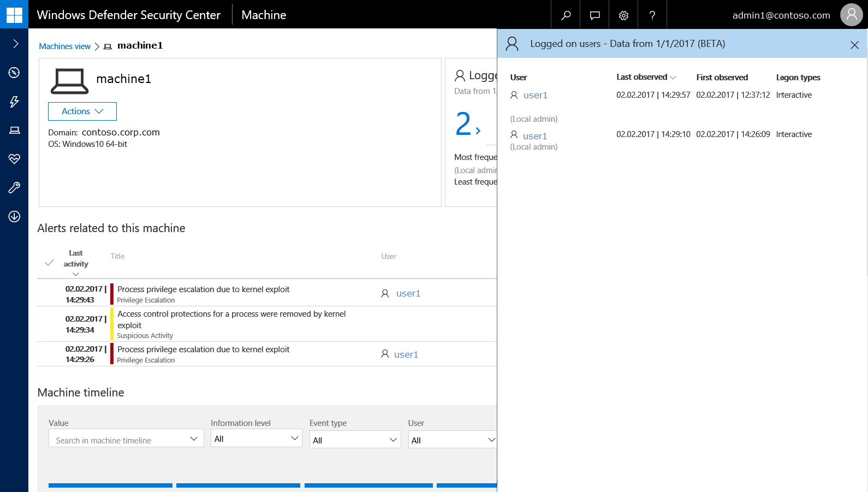Click the contoso.corp.com domain text
Image resolution: width=868 pixels, height=492 pixels.
click(x=121, y=132)
